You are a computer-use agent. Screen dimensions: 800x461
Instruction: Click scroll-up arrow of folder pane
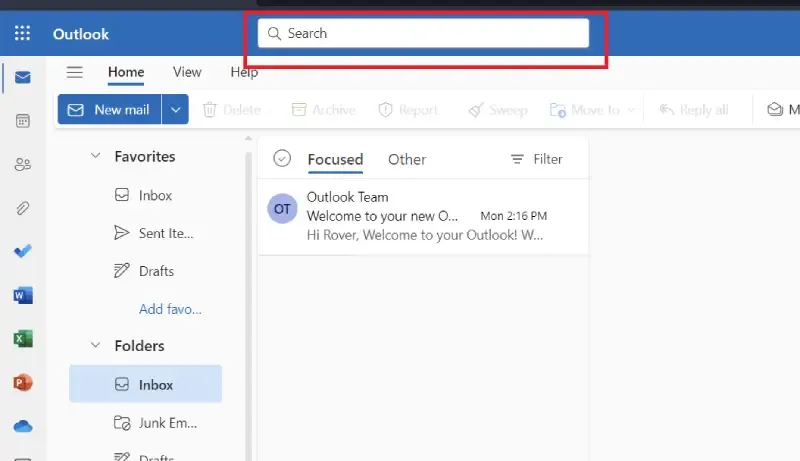[248, 138]
